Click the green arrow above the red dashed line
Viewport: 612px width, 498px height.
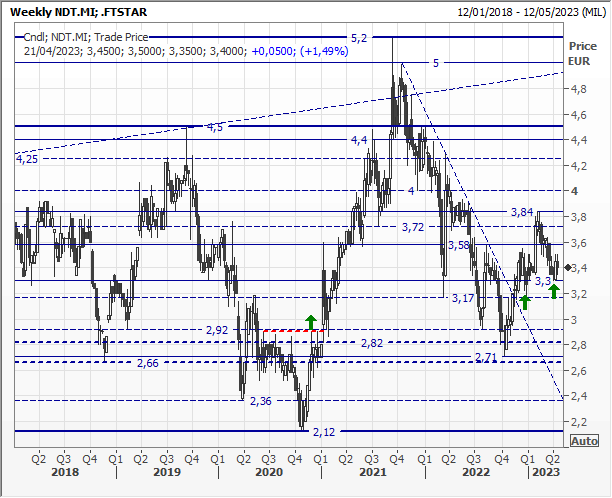[x=311, y=321]
